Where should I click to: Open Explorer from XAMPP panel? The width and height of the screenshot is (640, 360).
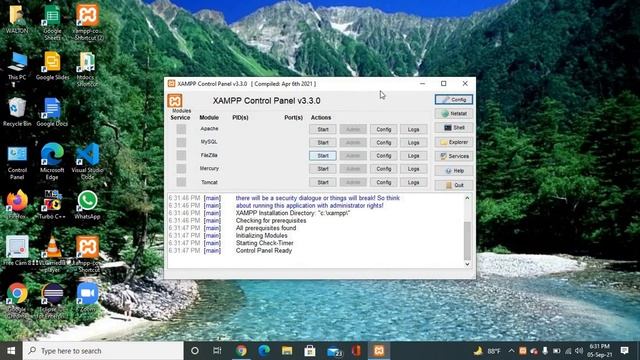tap(454, 142)
